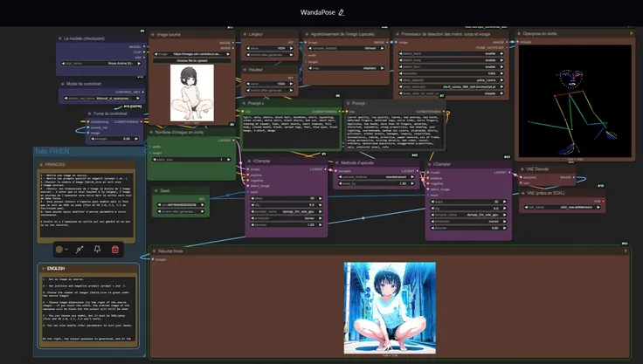Viewport: 643px width, 364px height.
Task: Collapse the Agrandissement de l'image node dot
Action: 307,34
